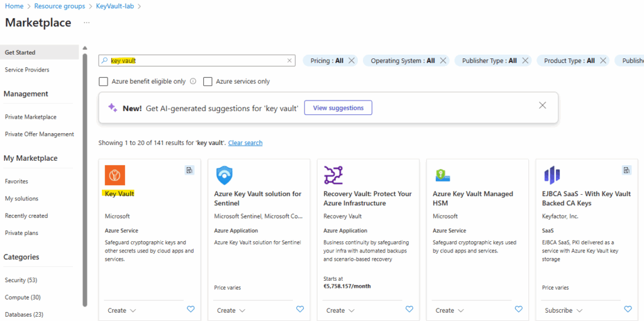The height and width of the screenshot is (321, 644).
Task: Click the left sidebar vertical scrollbar
Action: [85, 181]
